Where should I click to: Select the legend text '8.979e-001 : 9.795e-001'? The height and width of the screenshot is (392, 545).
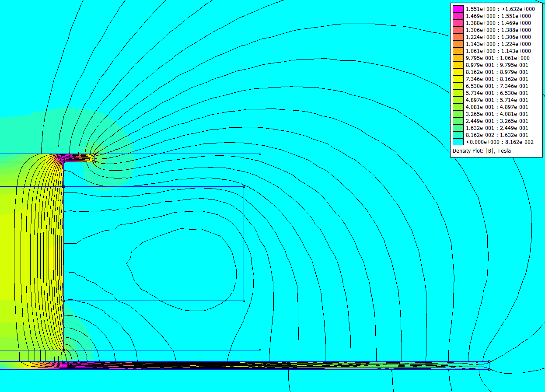(x=497, y=65)
